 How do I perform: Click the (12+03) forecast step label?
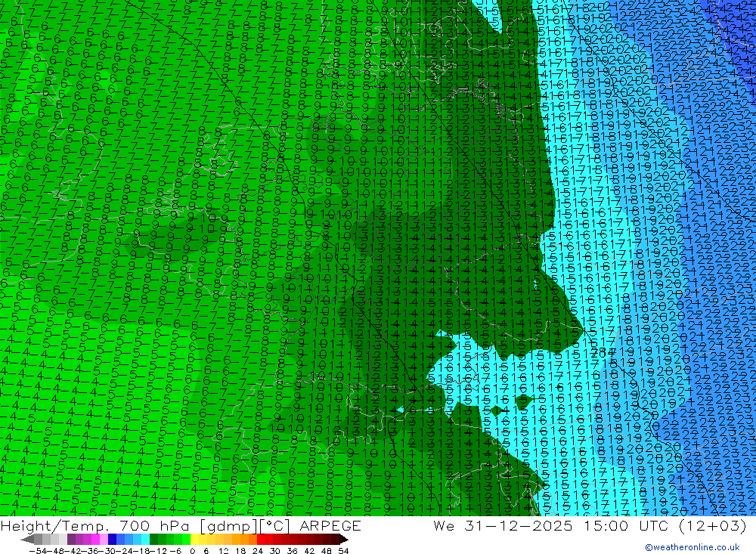pos(713,525)
